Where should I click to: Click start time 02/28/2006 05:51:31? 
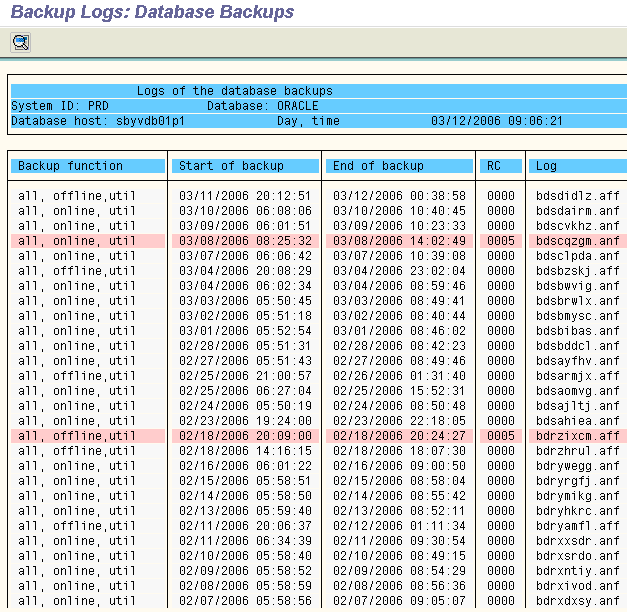tap(245, 346)
